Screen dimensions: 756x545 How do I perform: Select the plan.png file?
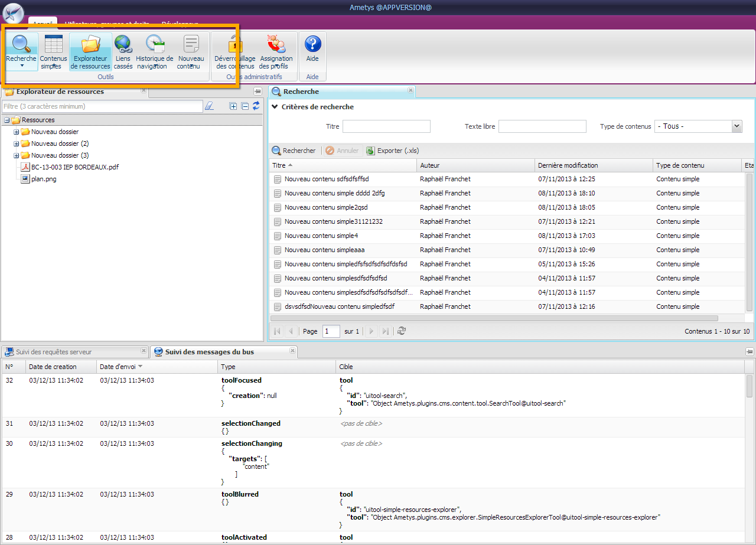tap(44, 179)
